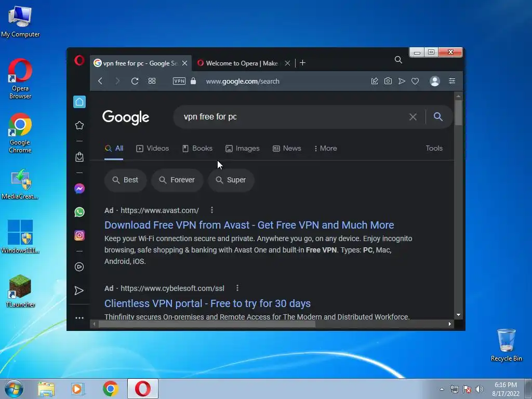Open My Flow in the sidebar
This screenshot has width=532, height=399.
[x=79, y=290]
